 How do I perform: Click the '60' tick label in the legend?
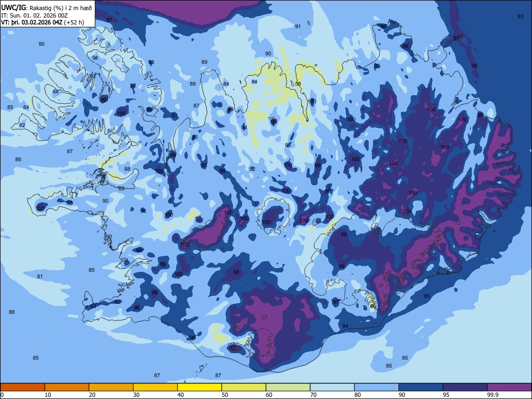click(269, 395)
